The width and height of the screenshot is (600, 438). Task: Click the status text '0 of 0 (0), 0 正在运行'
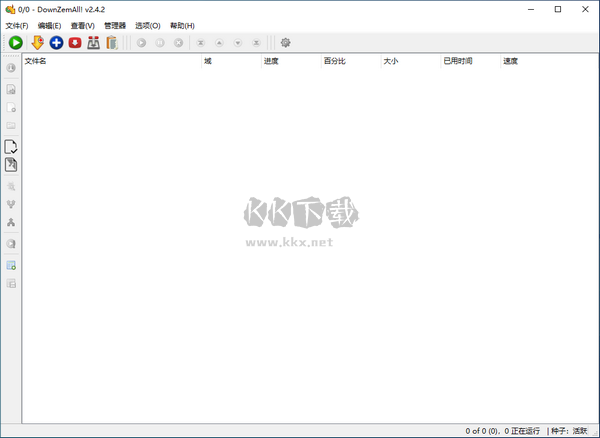pyautogui.click(x=502, y=431)
